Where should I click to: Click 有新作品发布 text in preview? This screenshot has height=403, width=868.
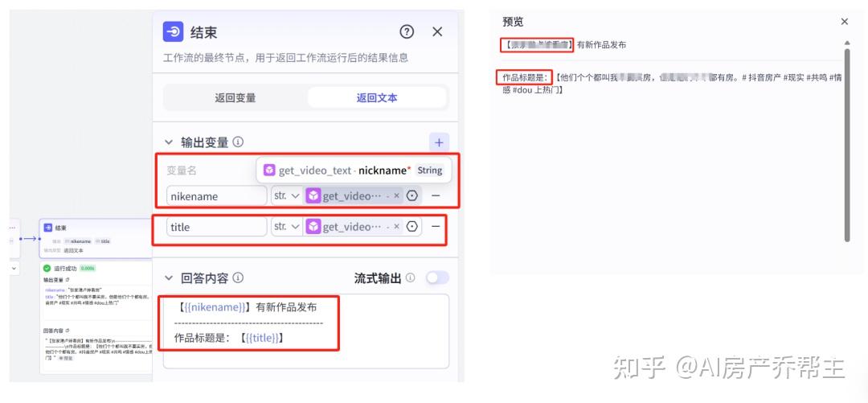tap(601, 45)
